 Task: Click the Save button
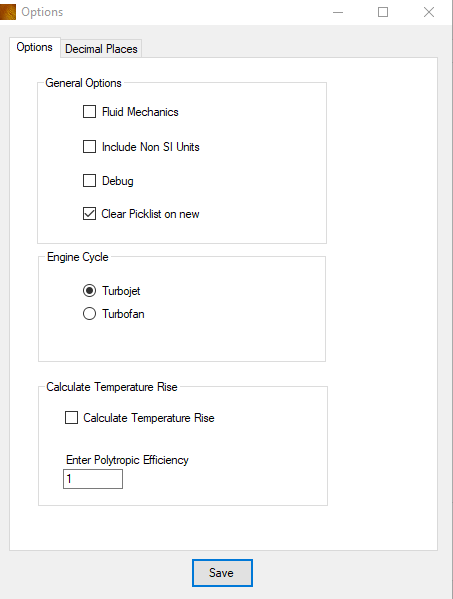click(222, 573)
